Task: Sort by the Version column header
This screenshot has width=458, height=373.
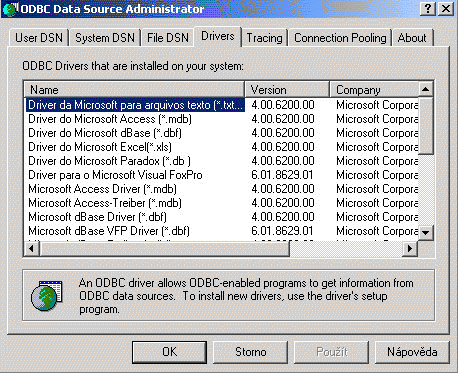Action: tap(287, 90)
